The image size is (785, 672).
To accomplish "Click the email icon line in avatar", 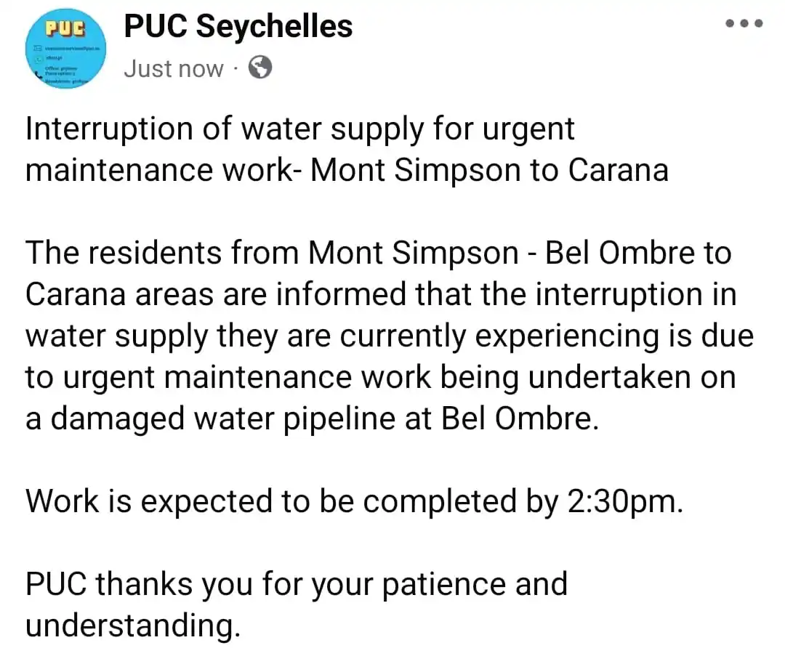I will point(67,49).
